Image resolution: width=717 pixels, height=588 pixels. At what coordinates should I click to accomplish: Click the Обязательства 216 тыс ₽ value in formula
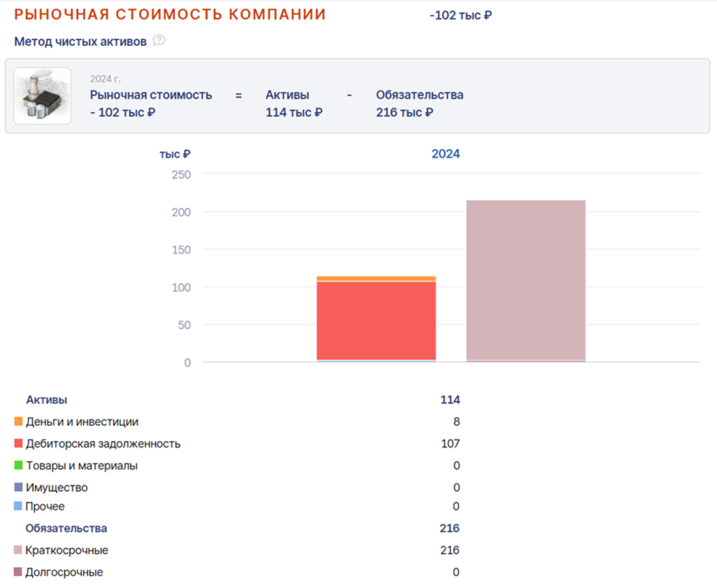pyautogui.click(x=404, y=113)
